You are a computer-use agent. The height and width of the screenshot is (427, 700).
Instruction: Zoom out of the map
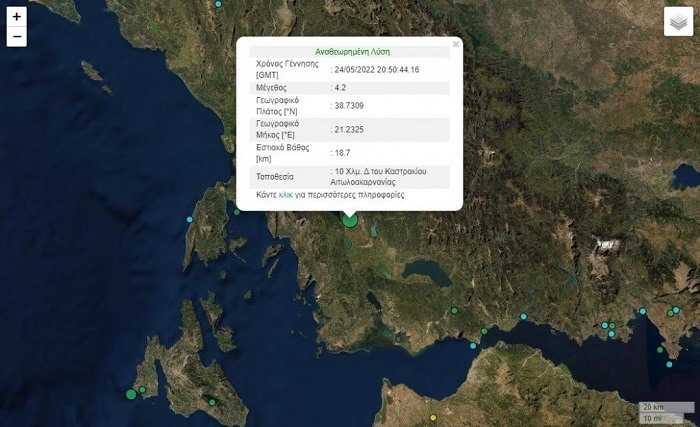[x=16, y=37]
